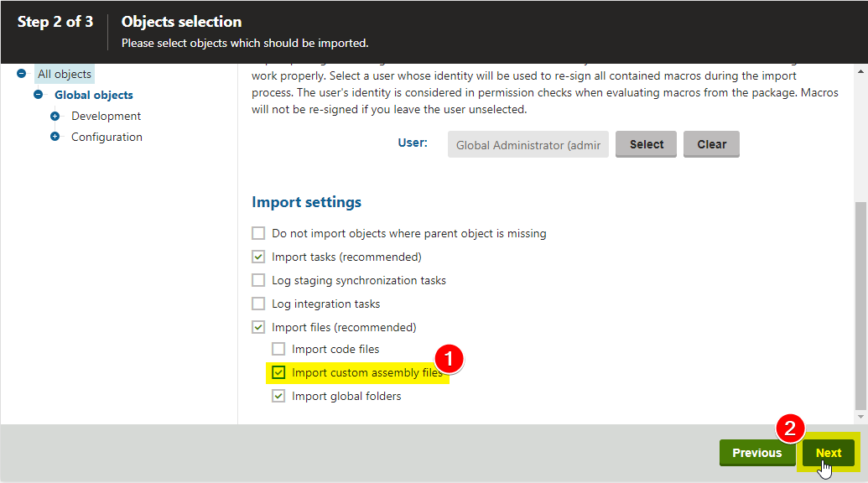Enable Import code files checkbox
Viewport: 868px width, 483px height.
(x=278, y=349)
